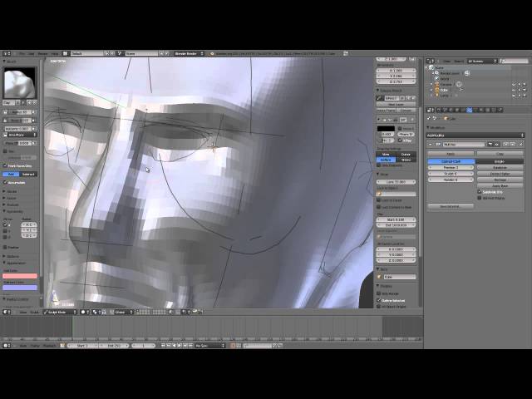The image size is (532, 399).
Task: Select the Add brush direction button
Action: 11,174
